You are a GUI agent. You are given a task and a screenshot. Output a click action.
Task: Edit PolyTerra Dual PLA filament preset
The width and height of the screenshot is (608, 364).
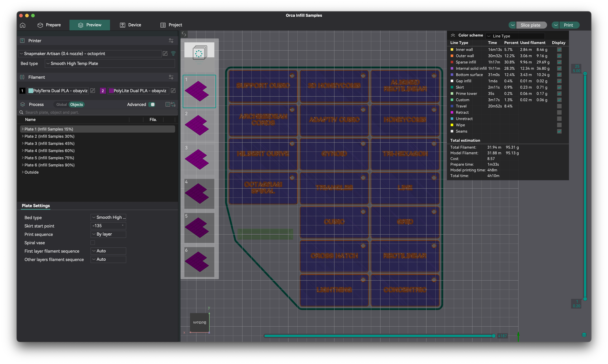93,91
